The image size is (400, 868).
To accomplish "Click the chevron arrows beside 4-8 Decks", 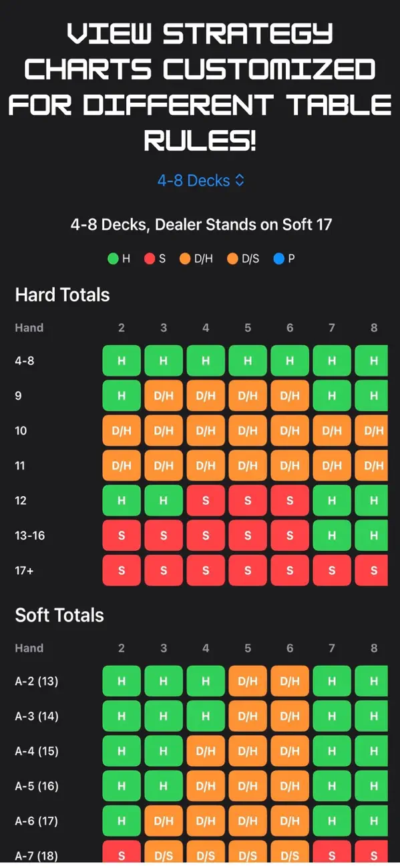I will (240, 180).
